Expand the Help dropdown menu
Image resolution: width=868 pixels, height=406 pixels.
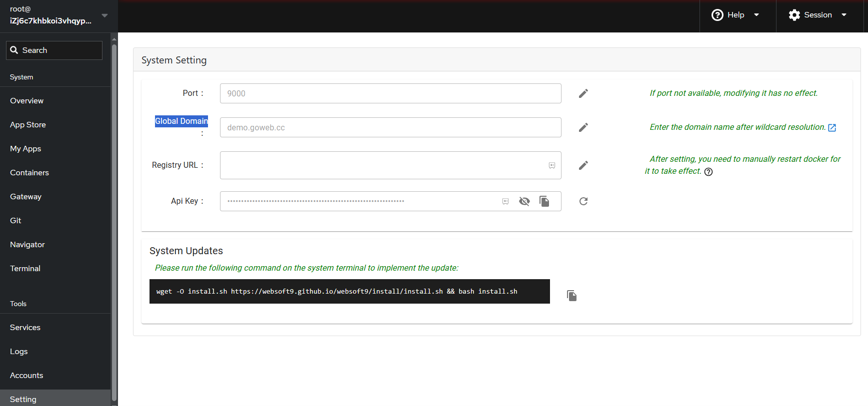click(x=735, y=15)
